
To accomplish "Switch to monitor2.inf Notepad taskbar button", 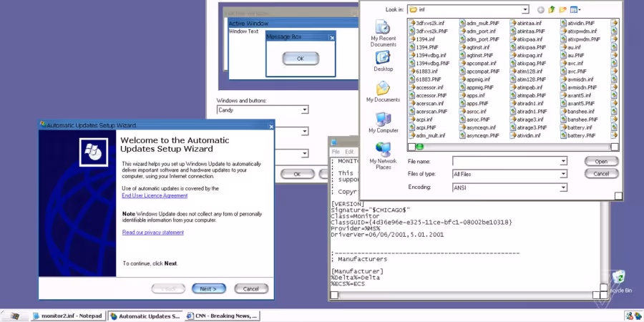I will [x=67, y=316].
